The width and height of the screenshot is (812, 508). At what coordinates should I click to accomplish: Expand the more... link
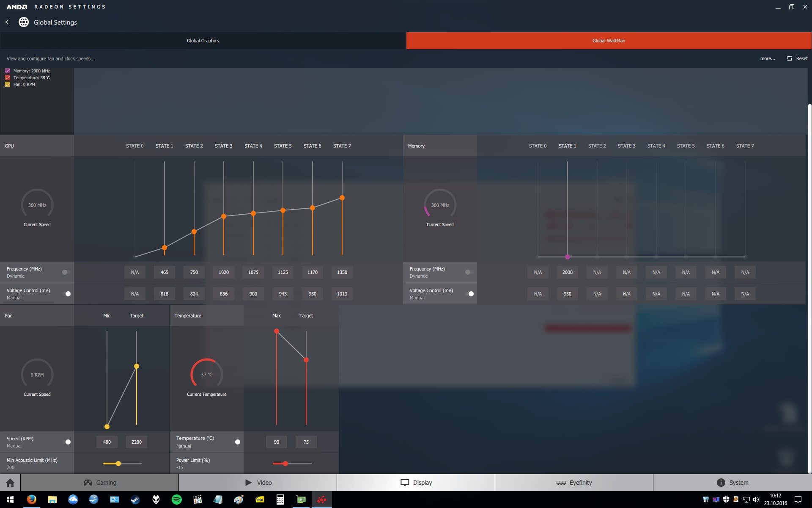coord(767,58)
